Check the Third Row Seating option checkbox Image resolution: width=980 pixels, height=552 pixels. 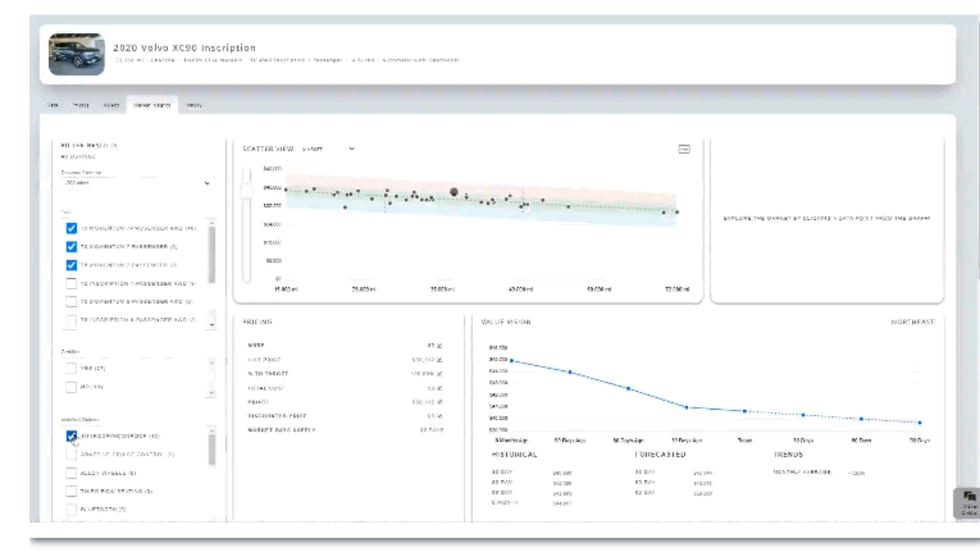click(71, 491)
